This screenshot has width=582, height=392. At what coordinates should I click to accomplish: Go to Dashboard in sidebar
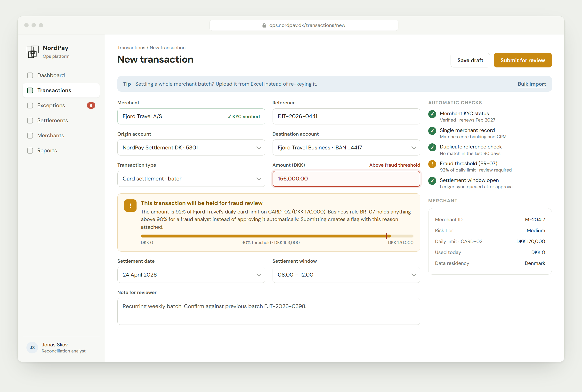61,75
